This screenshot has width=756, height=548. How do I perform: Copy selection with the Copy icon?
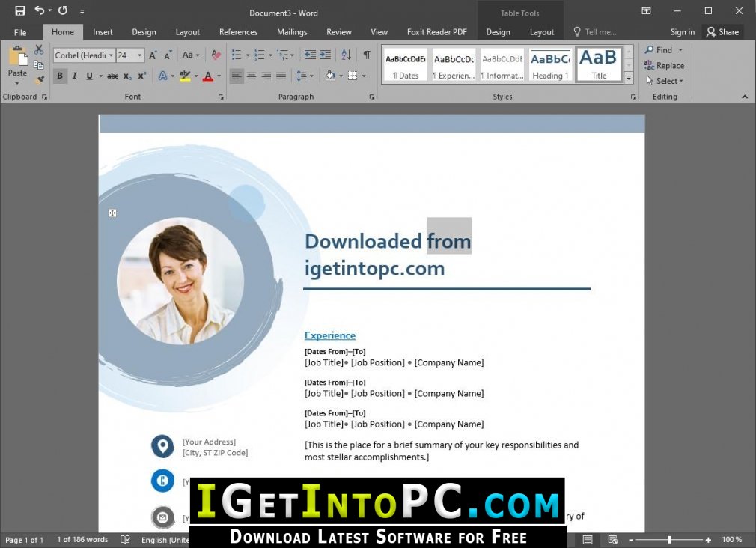point(39,64)
